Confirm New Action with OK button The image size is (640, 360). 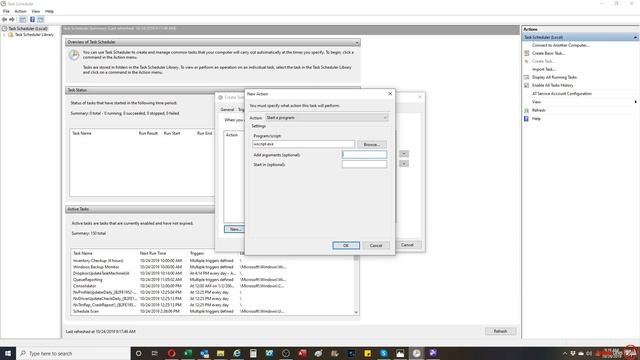click(x=346, y=245)
